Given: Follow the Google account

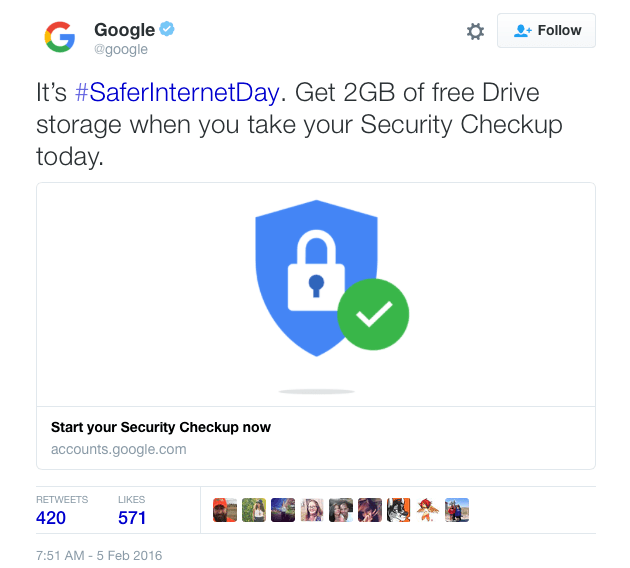Looking at the screenshot, I should [547, 31].
